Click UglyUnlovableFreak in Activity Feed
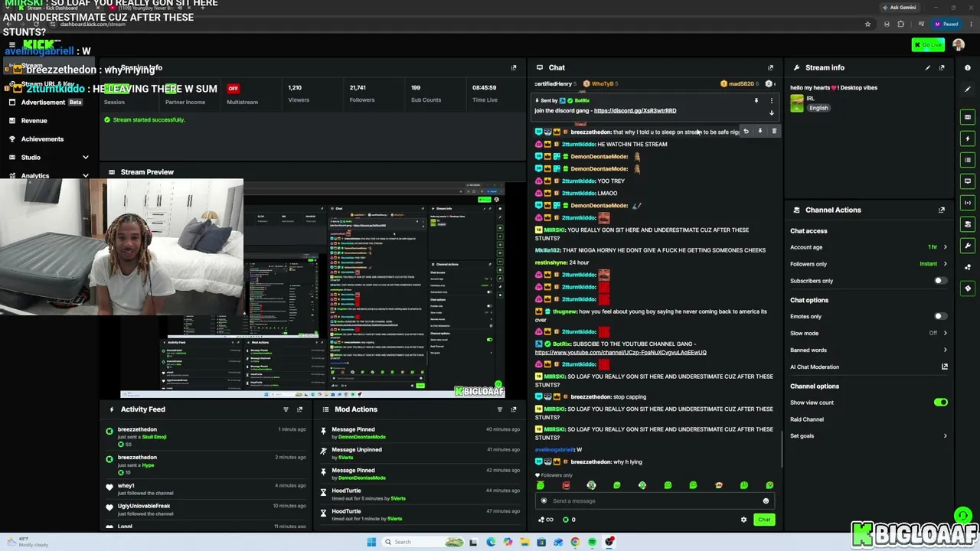This screenshot has height=551, width=980. pyautogui.click(x=144, y=507)
